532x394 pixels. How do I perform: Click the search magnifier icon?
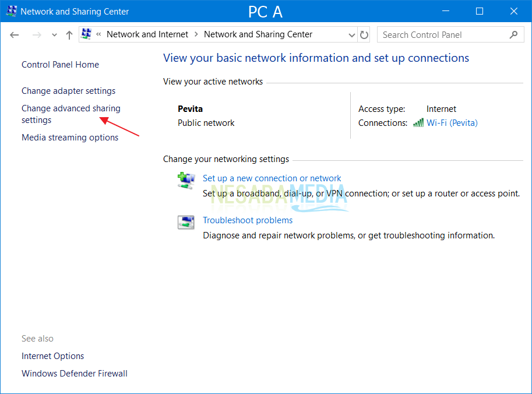(513, 34)
